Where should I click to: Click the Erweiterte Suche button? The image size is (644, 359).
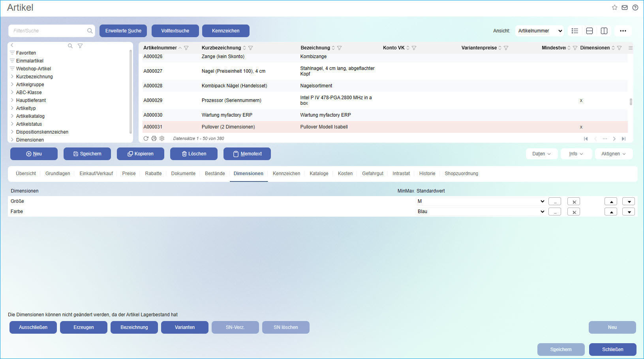click(123, 31)
